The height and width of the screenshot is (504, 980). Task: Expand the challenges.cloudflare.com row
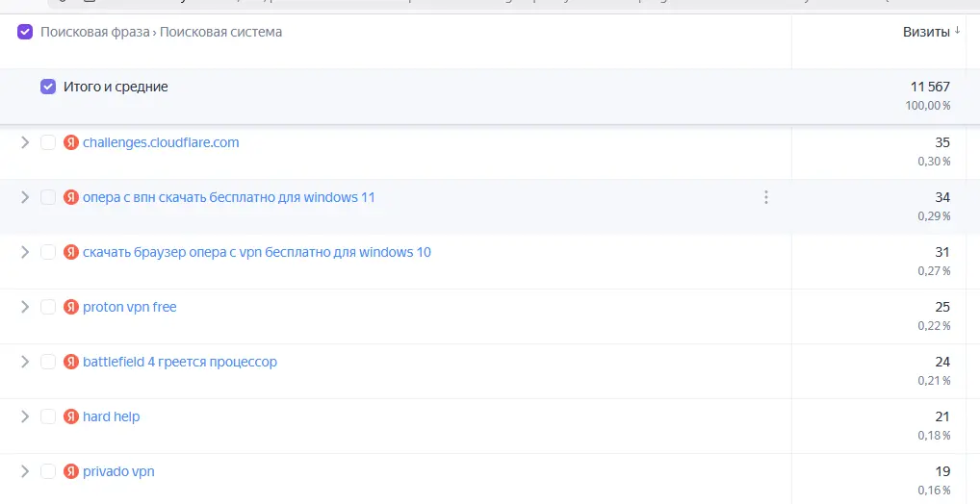(25, 142)
